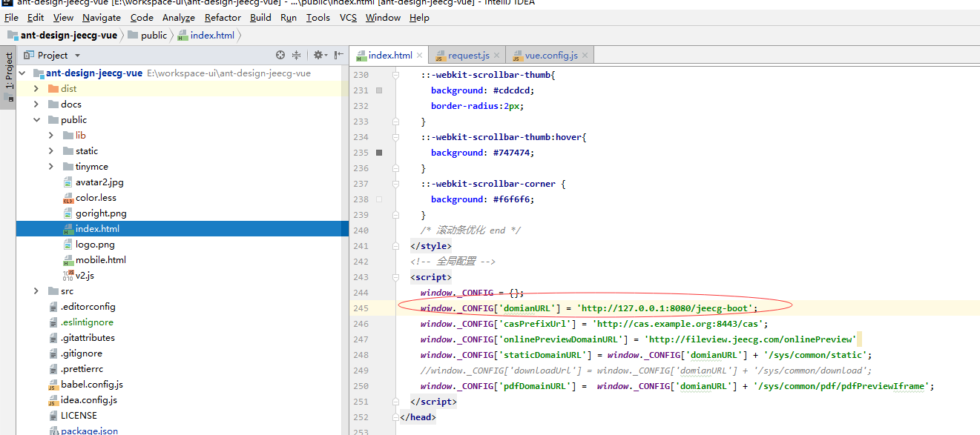
Task: Select .eslintignore in project tree
Action: click(87, 323)
